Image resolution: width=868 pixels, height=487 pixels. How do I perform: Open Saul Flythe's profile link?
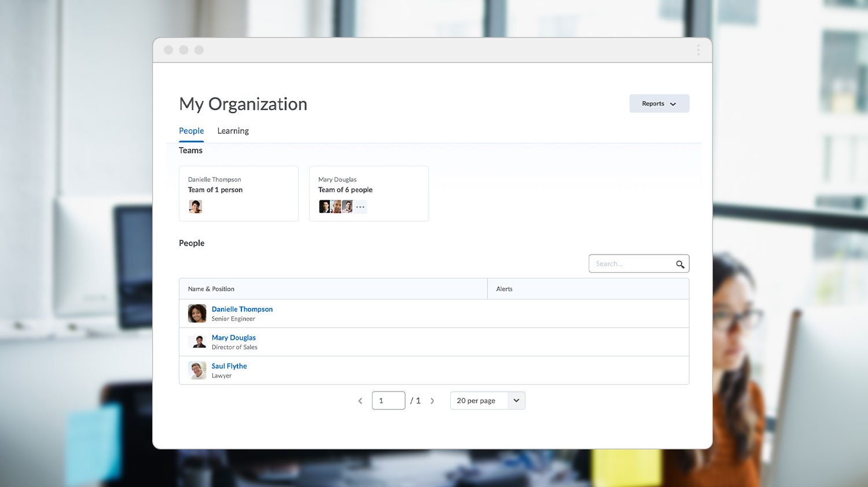229,366
